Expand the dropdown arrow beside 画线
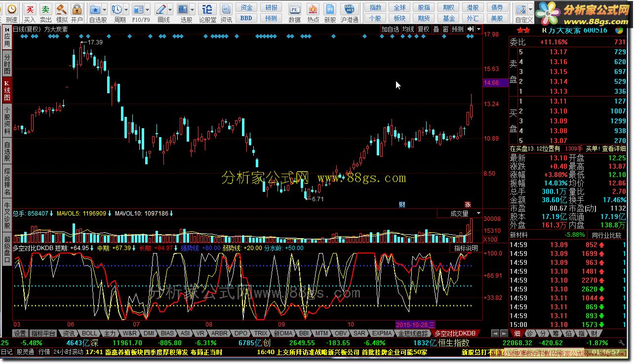 [x=170, y=9]
